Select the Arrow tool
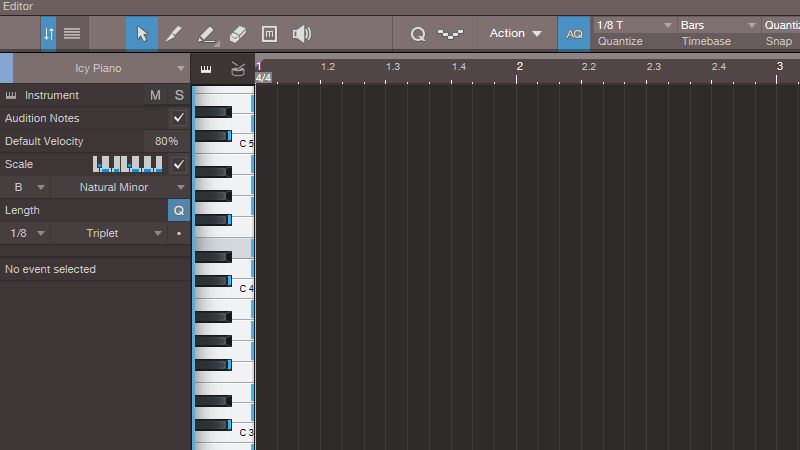800x450 pixels. point(142,34)
